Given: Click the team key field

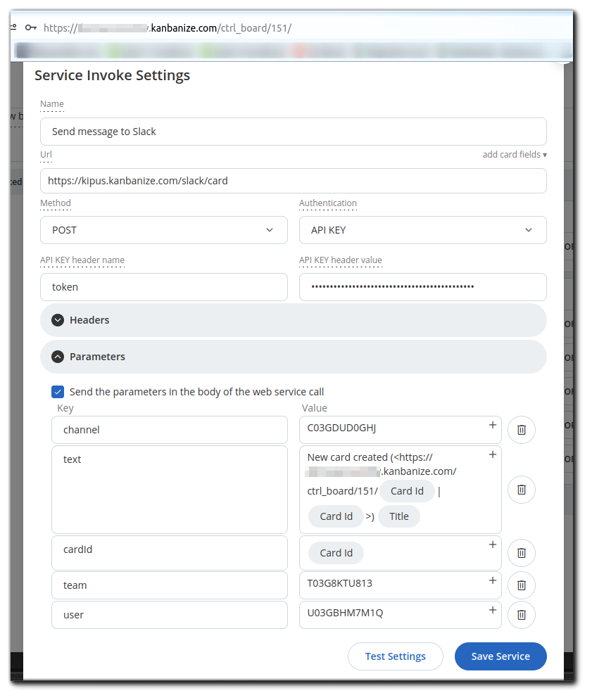Looking at the screenshot, I should [x=170, y=585].
